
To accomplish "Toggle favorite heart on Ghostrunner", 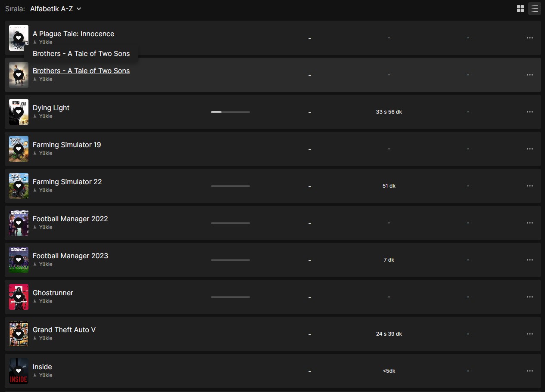I will tap(19, 297).
